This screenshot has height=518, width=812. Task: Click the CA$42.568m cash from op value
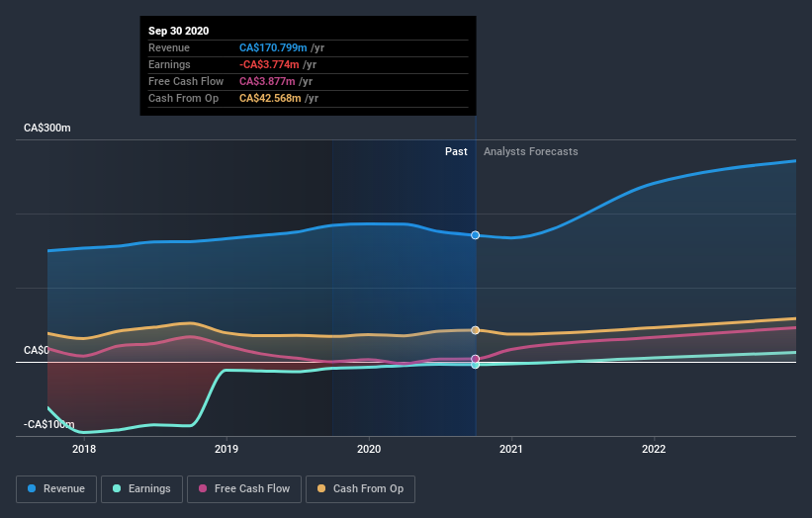pos(270,98)
